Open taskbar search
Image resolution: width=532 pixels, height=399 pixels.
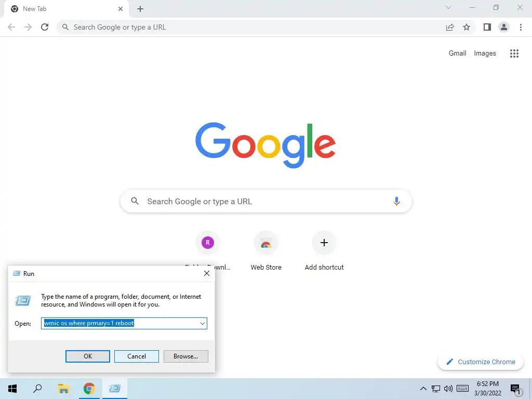37,389
